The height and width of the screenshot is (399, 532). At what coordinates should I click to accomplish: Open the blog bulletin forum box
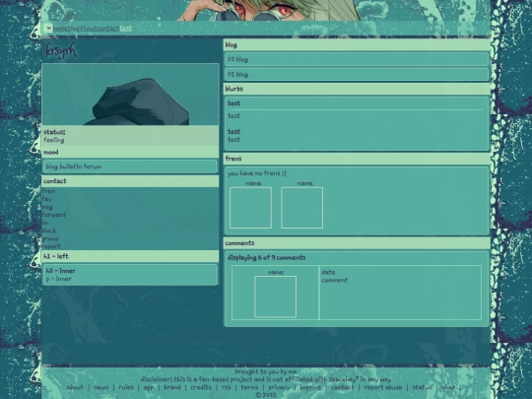click(130, 166)
